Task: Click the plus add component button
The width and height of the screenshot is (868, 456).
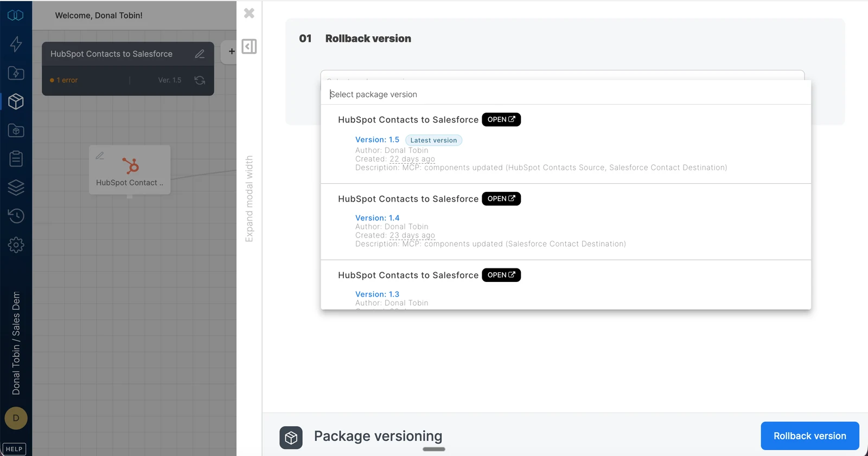Action: point(232,52)
